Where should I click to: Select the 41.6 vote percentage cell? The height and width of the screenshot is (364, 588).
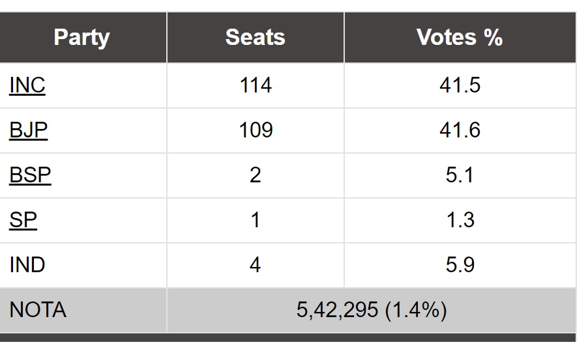[x=460, y=130]
